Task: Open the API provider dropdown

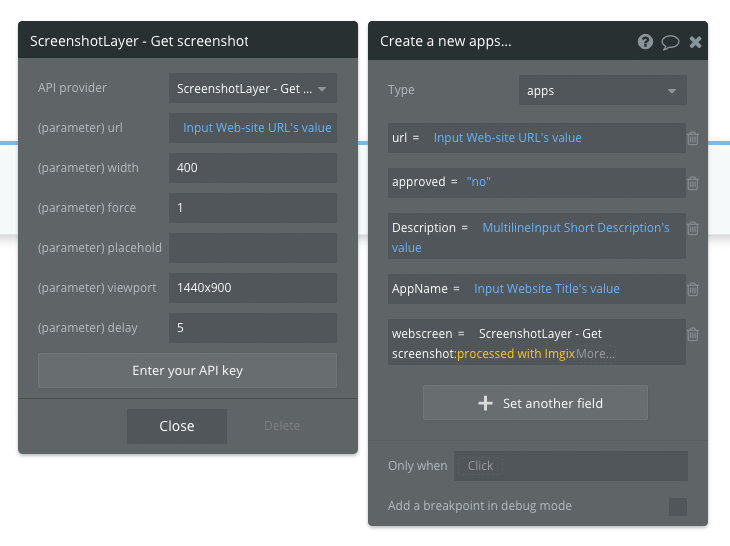Action: [x=252, y=89]
